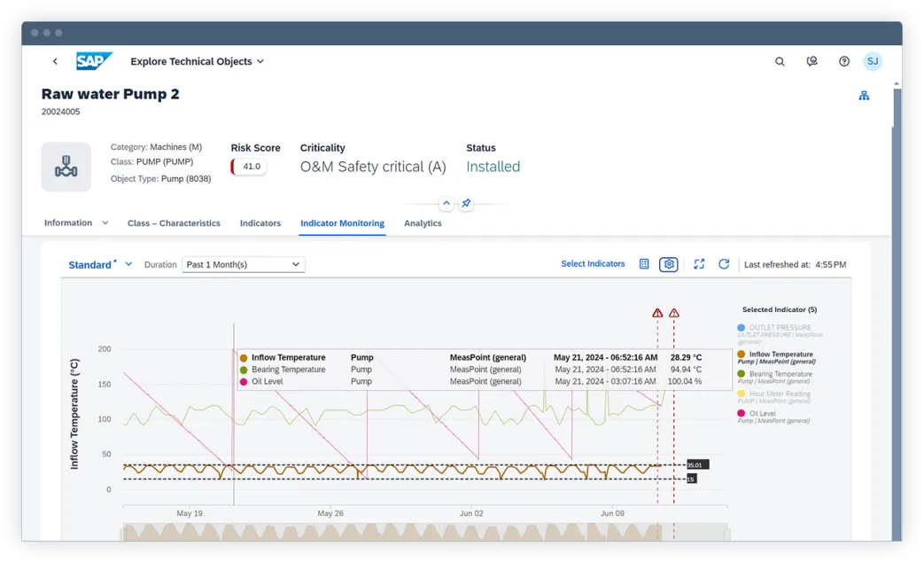Switch to the Analytics tab
The image size is (924, 562).
[423, 223]
